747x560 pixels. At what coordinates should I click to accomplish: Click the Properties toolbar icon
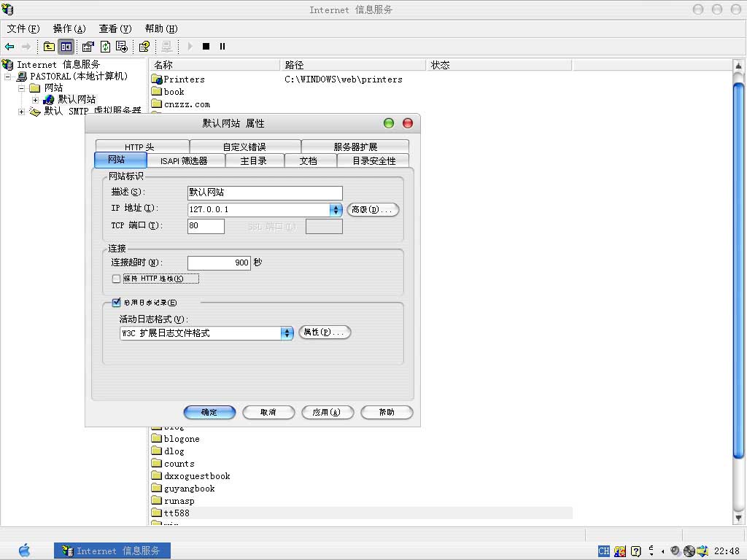click(x=88, y=47)
